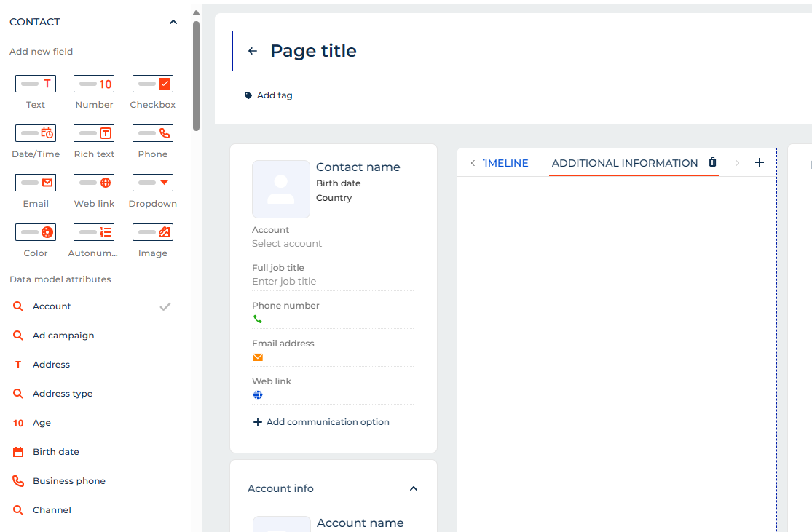Click the Birth date label under Contact name
This screenshot has height=532, width=812.
338,183
